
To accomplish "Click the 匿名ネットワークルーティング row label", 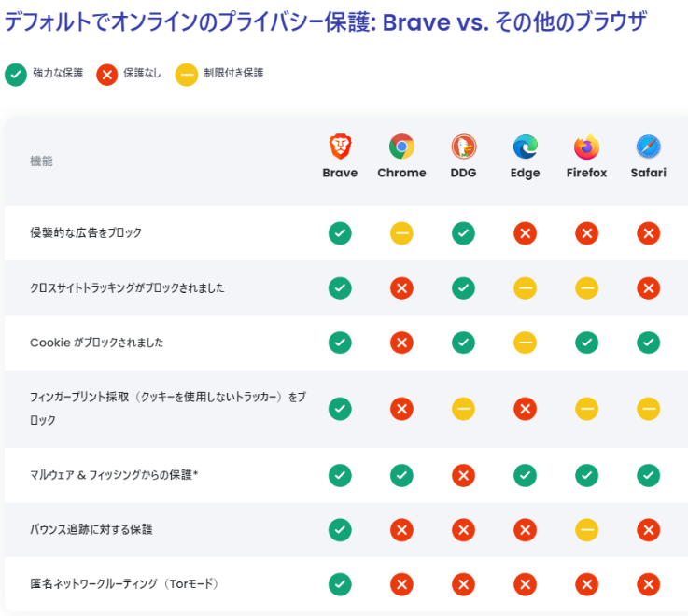I will (124, 584).
